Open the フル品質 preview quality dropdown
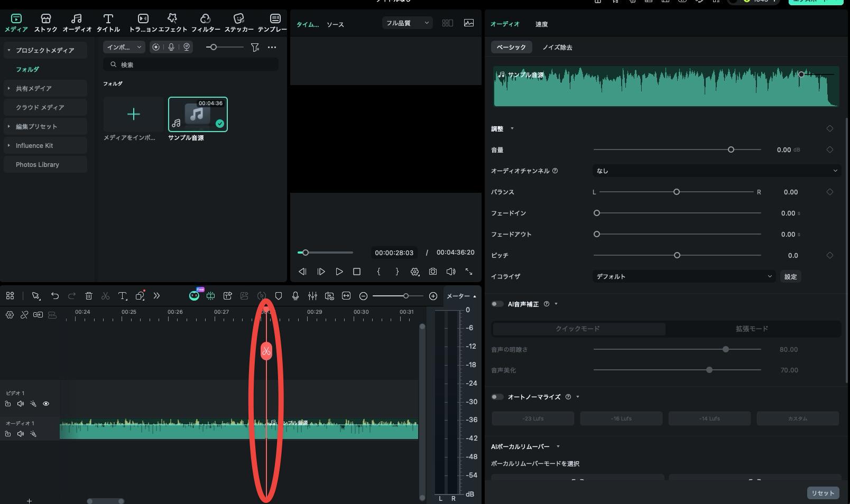Image resolution: width=850 pixels, height=504 pixels. click(407, 23)
